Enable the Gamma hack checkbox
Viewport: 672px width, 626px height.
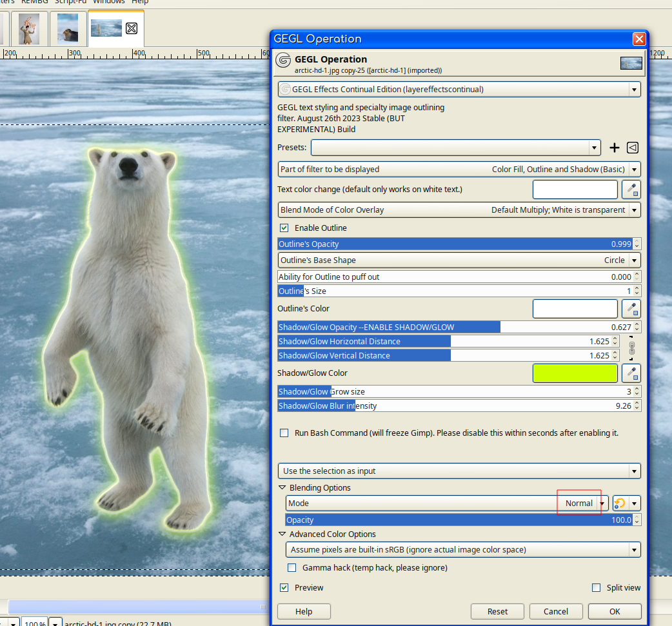point(292,568)
